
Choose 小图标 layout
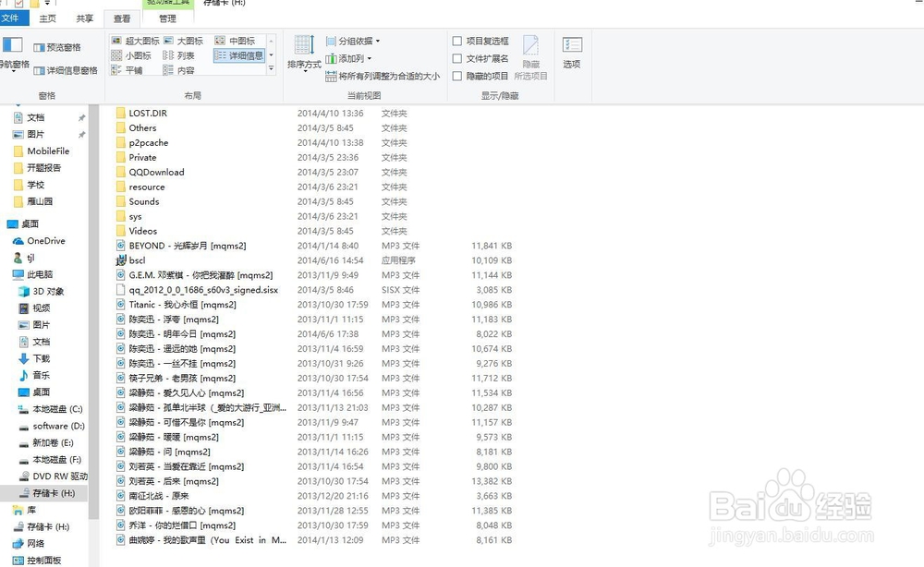tap(131, 55)
